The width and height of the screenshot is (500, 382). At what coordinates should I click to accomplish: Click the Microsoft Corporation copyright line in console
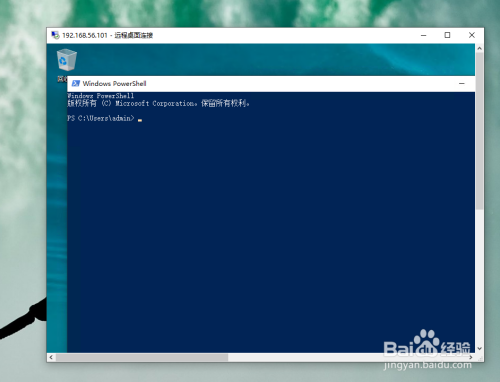[x=158, y=103]
